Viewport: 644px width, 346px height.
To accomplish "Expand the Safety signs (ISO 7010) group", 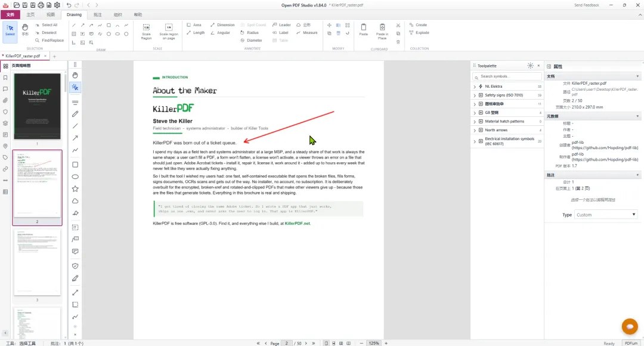I will click(475, 95).
